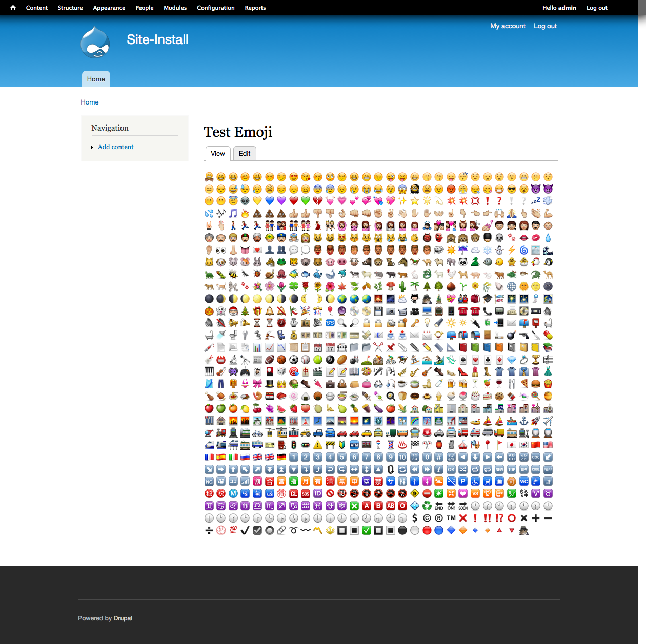646x644 pixels.
Task: Click the gold trophy emoji
Action: [x=536, y=360]
